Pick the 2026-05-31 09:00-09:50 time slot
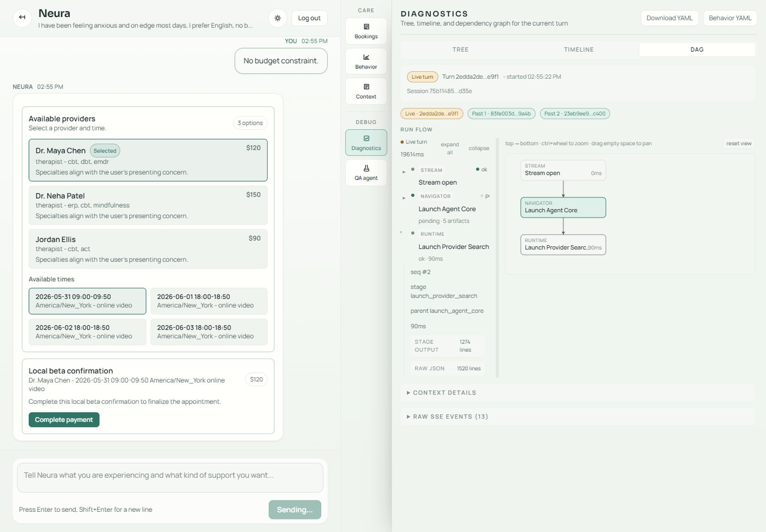This screenshot has height=532, width=766. point(87,301)
